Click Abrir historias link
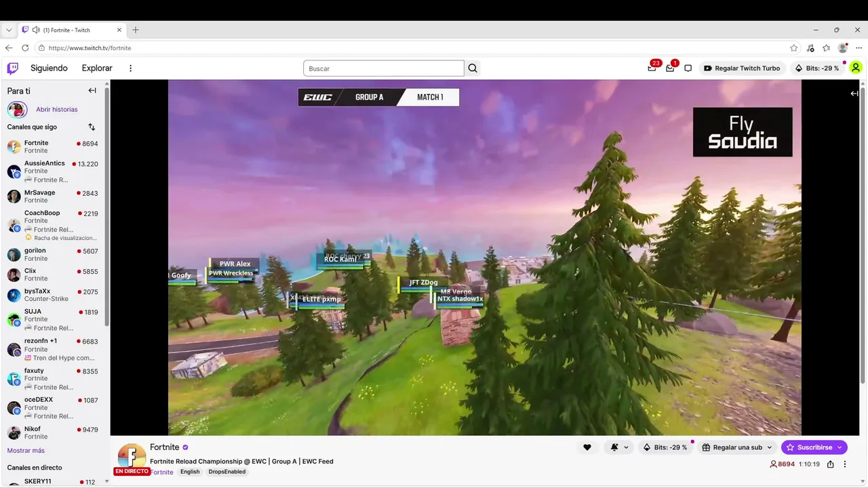 57,109
